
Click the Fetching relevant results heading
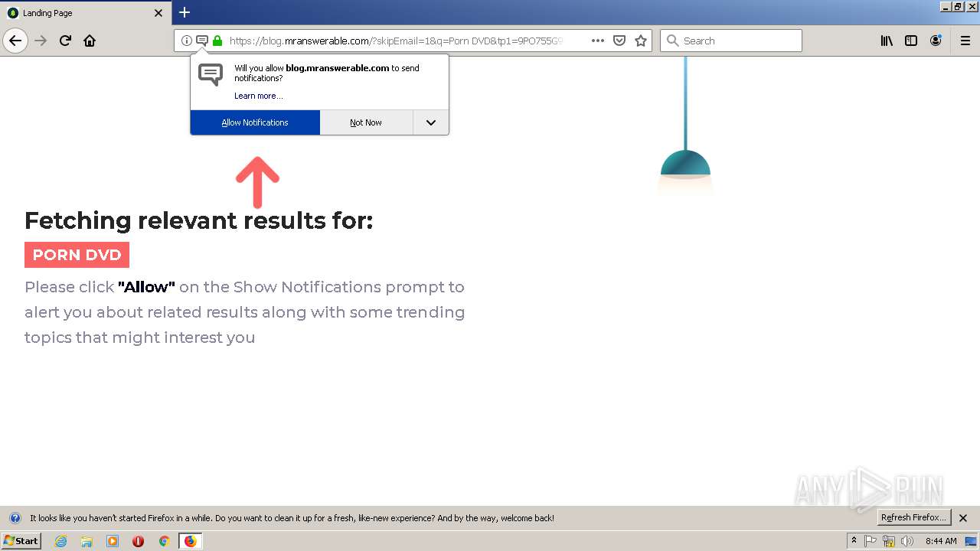tap(198, 220)
